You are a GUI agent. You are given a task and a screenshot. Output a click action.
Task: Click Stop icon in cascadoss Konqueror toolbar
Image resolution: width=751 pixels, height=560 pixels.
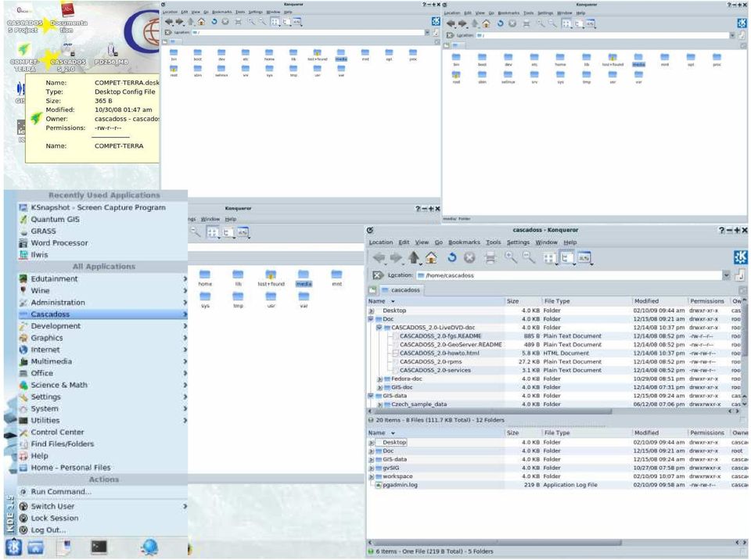[x=469, y=258]
